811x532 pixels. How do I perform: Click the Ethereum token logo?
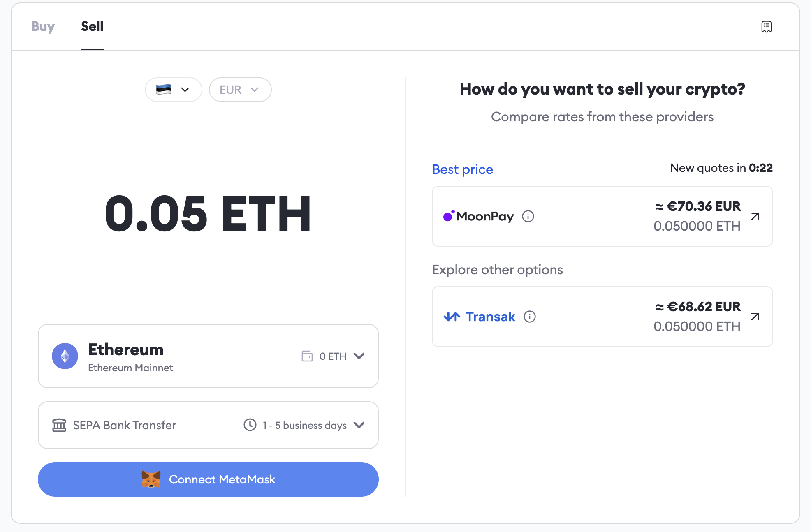(x=65, y=356)
